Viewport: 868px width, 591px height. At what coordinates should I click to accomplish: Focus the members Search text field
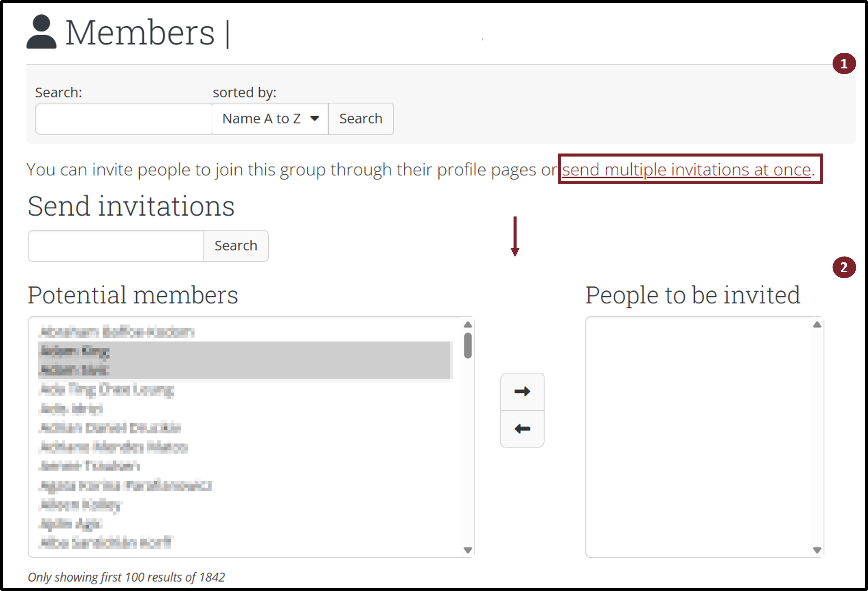pyautogui.click(x=124, y=119)
